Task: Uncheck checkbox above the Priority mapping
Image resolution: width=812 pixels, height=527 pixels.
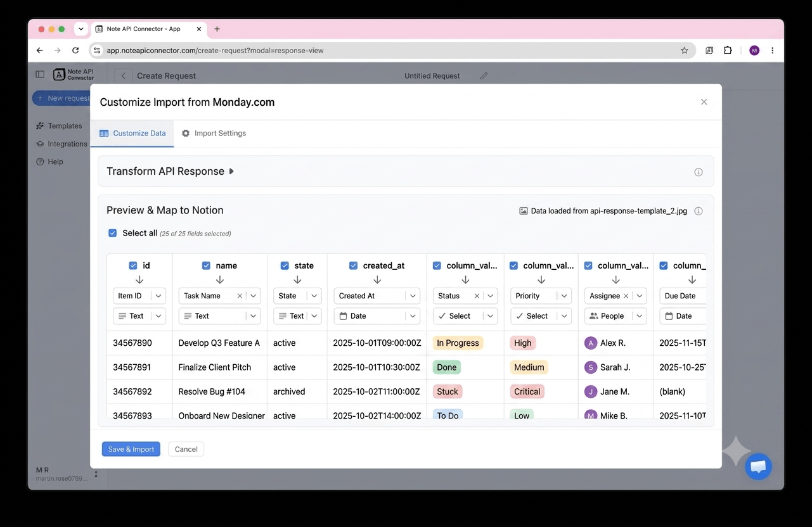Action: [513, 266]
